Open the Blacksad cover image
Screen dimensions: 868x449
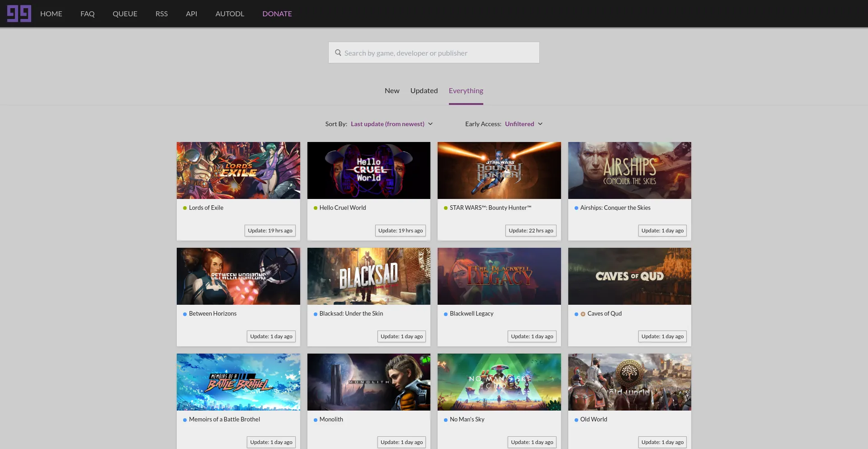369,276
